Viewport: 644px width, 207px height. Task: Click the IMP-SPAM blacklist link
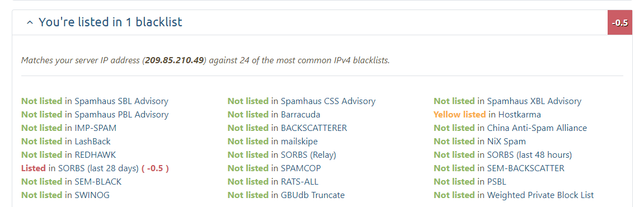point(96,128)
